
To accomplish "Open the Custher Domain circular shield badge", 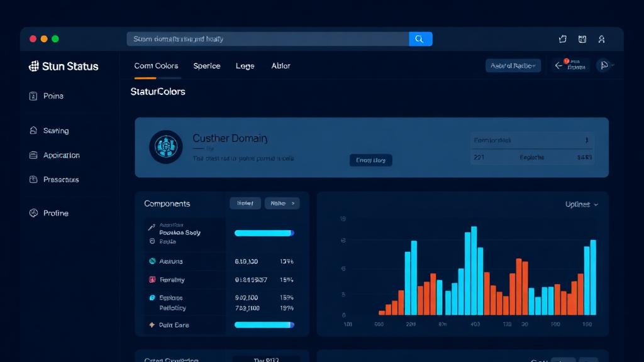I will click(x=165, y=147).
